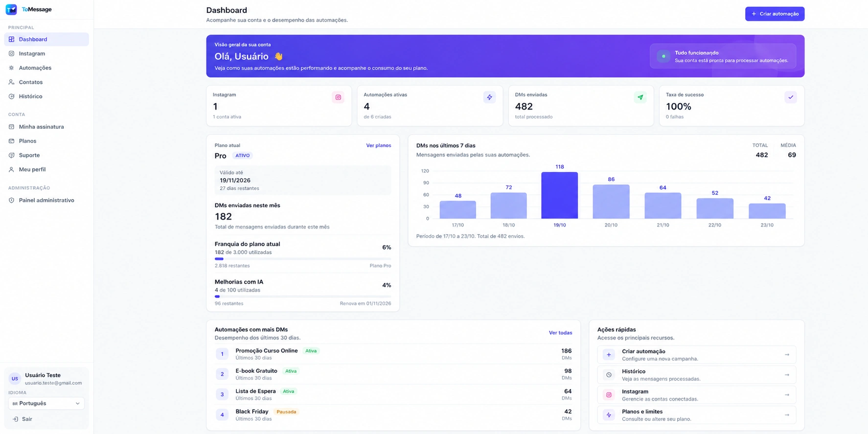The image size is (868, 434).
Task: Open Dashboard in the sidebar
Action: [x=46, y=39]
